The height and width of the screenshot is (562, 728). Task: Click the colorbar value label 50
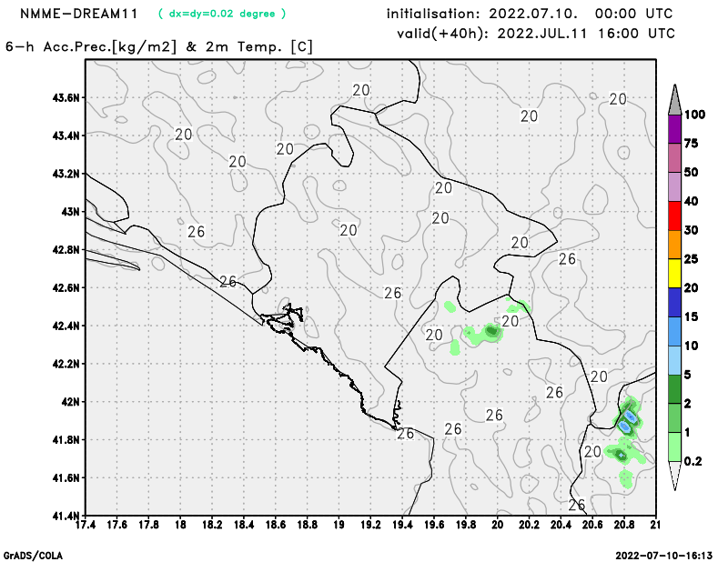tap(692, 172)
